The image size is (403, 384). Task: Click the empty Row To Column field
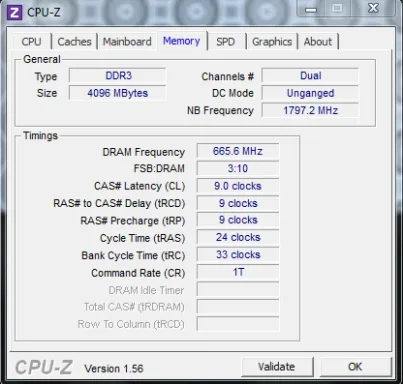pyautogui.click(x=238, y=324)
